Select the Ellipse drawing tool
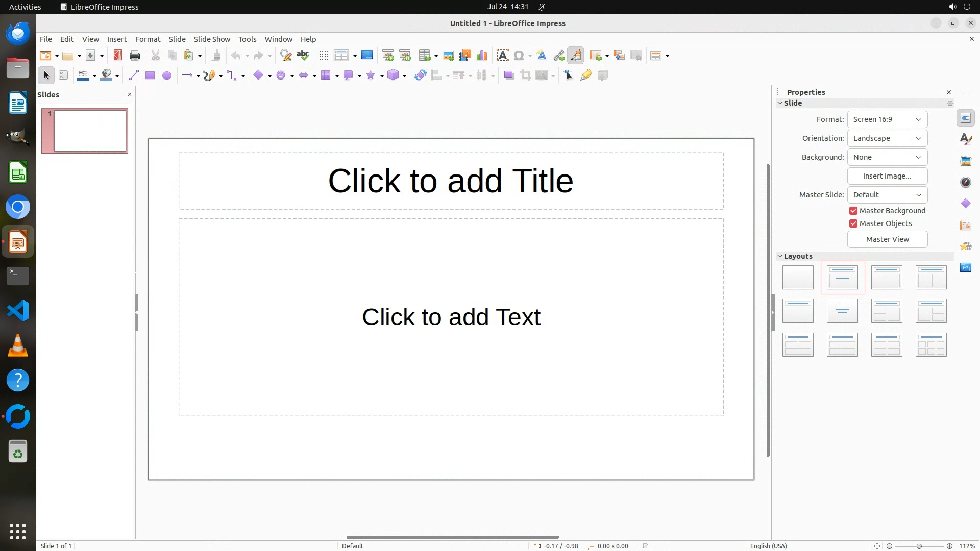The height and width of the screenshot is (551, 980). tap(167, 76)
